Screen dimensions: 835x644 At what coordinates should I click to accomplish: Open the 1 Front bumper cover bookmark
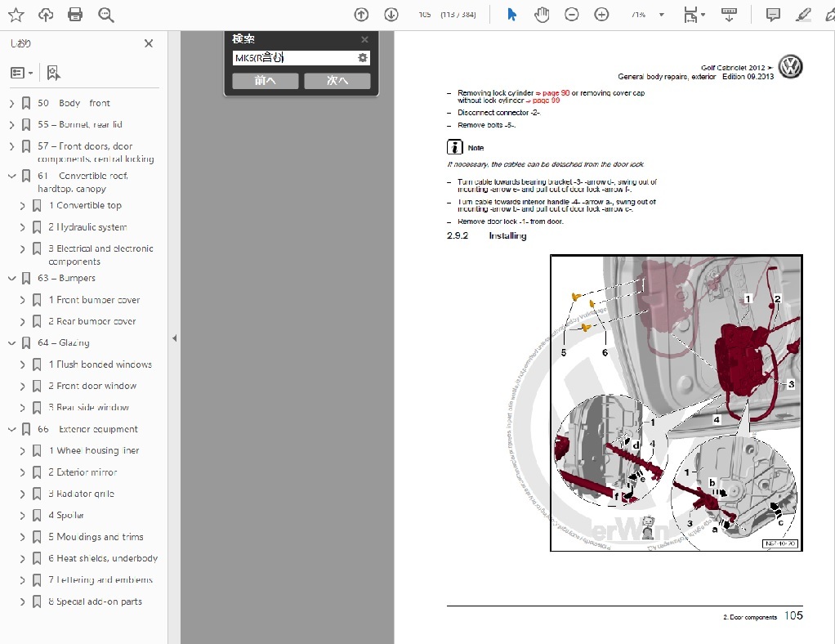94,300
